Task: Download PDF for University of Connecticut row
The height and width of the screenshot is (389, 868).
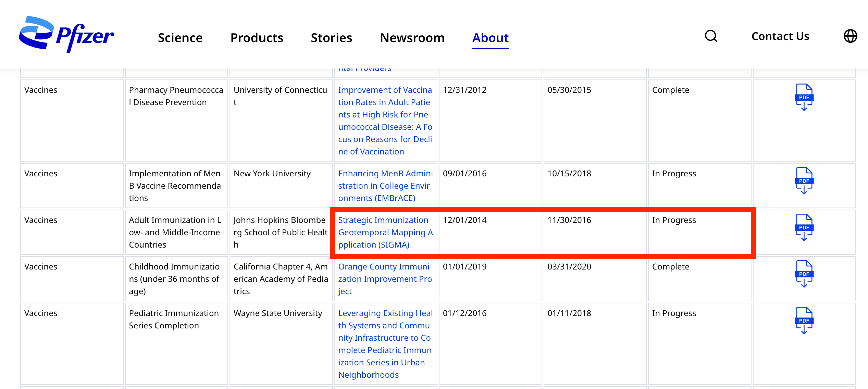Action: [x=804, y=97]
